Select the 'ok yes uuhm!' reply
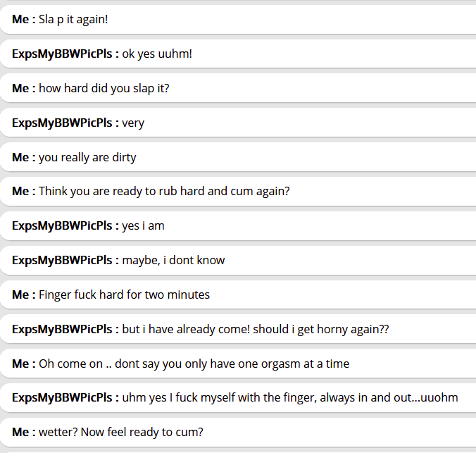This screenshot has height=453, width=476. tap(157, 54)
